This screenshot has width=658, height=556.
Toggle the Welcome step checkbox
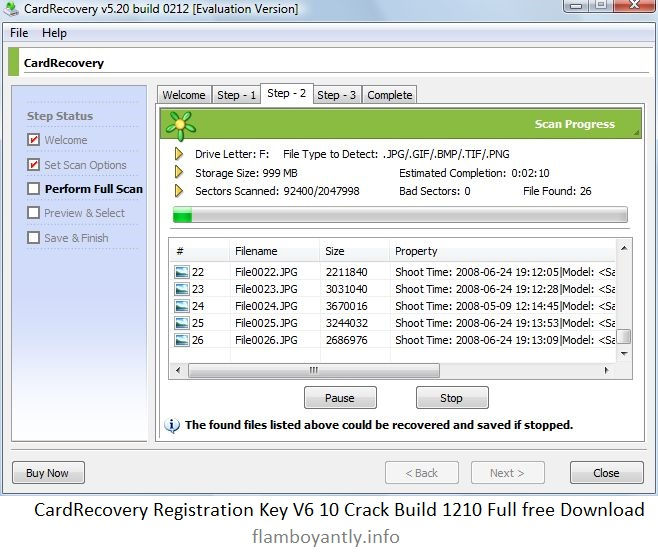pyautogui.click(x=34, y=140)
